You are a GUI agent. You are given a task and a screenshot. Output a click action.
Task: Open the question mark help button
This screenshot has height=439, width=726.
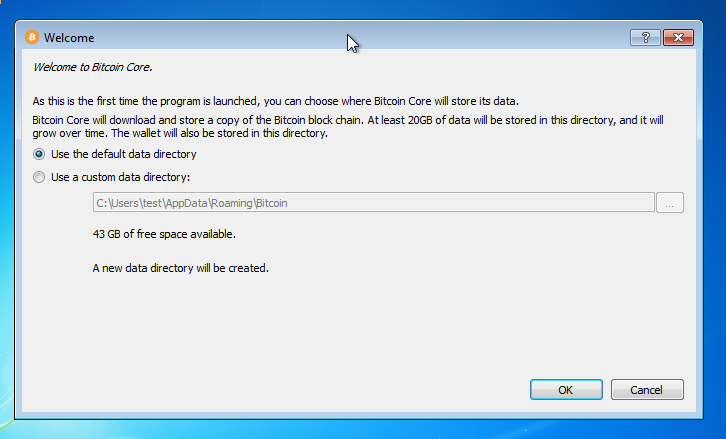pos(643,38)
